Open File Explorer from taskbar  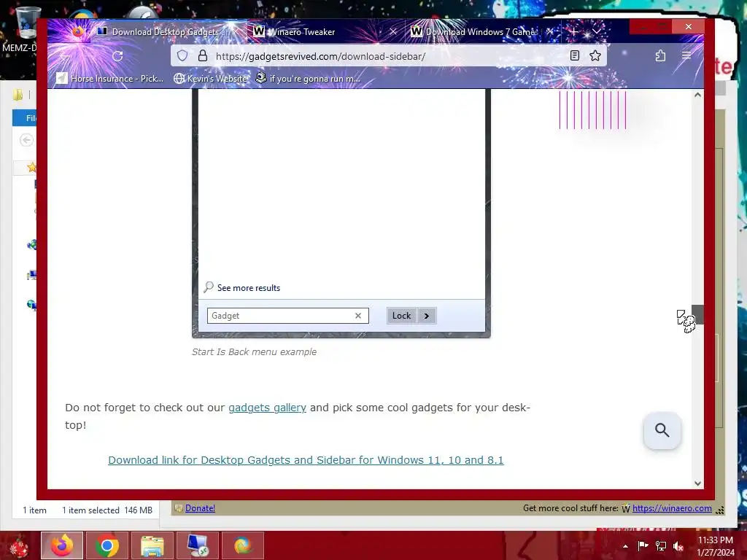[x=152, y=545]
